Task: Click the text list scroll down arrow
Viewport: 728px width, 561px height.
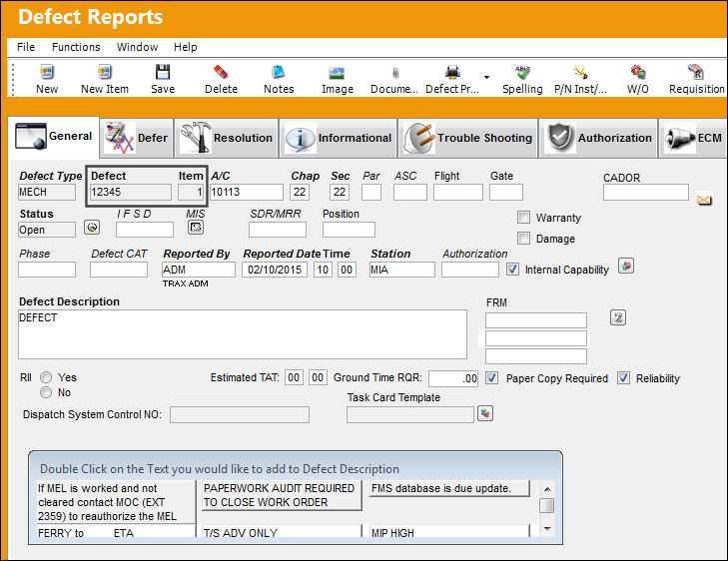Action: point(547,528)
